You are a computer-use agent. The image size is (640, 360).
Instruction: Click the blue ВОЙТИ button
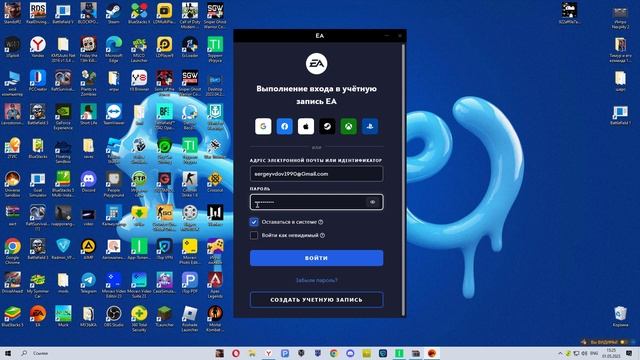coord(316,258)
